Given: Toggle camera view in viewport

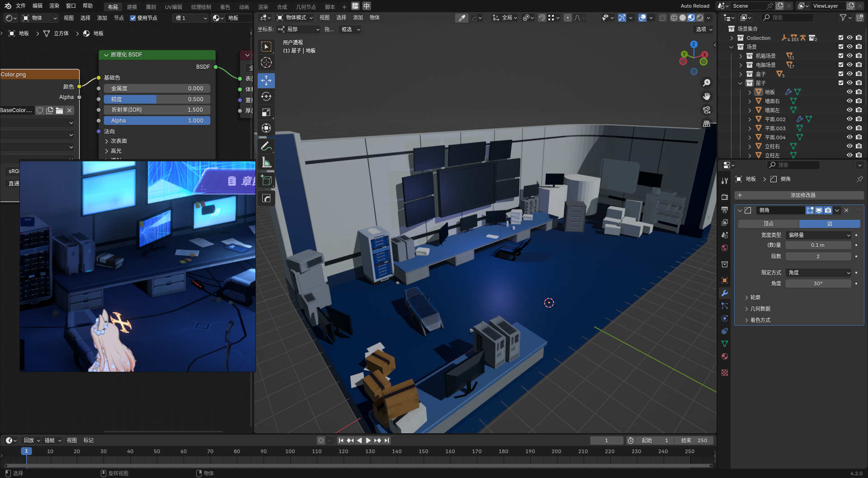Looking at the screenshot, I should [706, 110].
